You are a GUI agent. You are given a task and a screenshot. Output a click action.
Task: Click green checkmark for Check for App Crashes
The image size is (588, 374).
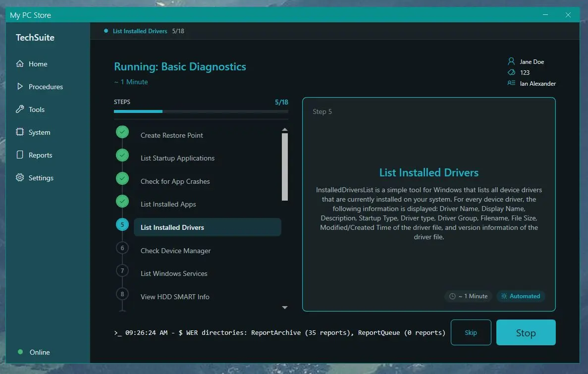[122, 178]
